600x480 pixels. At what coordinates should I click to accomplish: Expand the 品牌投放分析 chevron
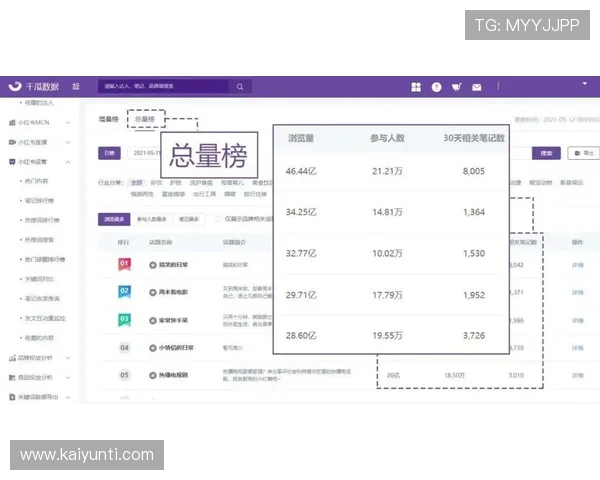(68, 358)
